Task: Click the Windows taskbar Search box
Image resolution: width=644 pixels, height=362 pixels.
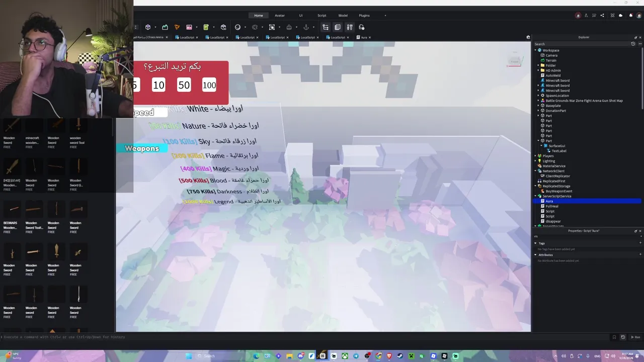Action: click(220, 356)
